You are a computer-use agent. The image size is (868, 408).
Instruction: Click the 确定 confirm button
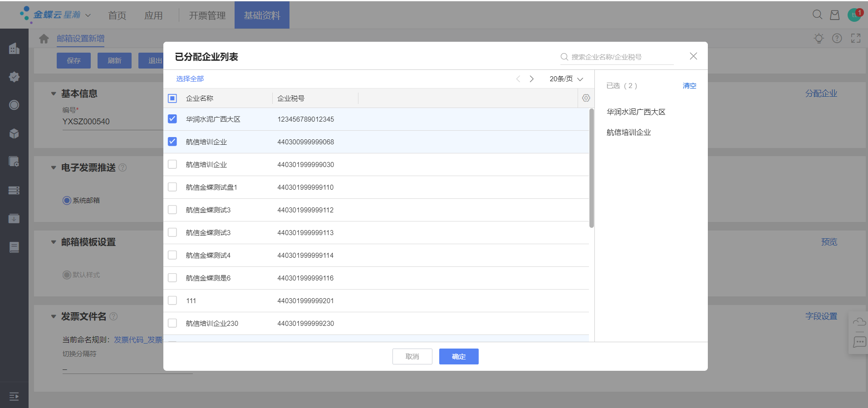459,356
